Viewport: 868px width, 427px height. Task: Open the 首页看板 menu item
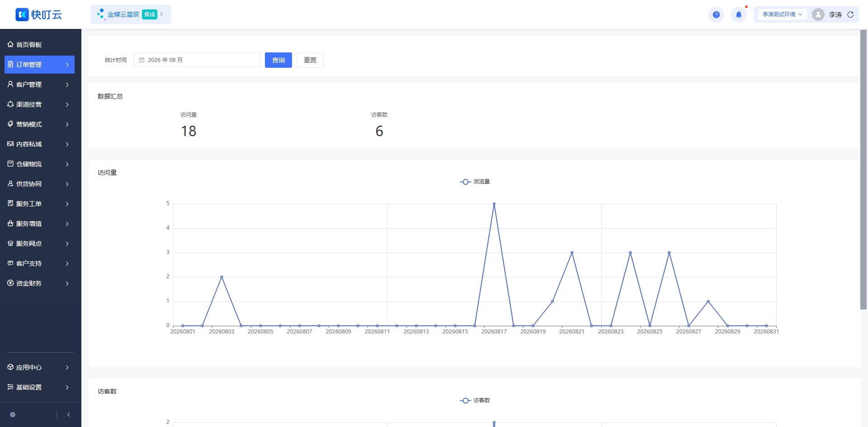39,45
